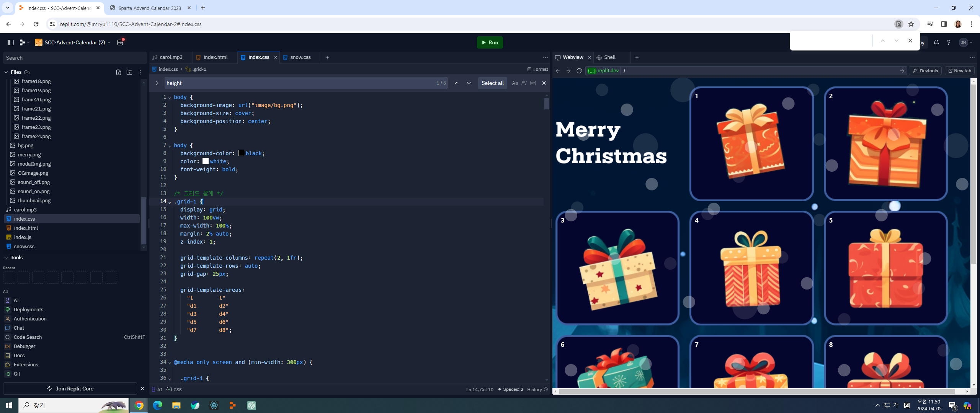The height and width of the screenshot is (413, 980).
Task: Open Microsoft Edge from the taskbar
Action: (158, 405)
